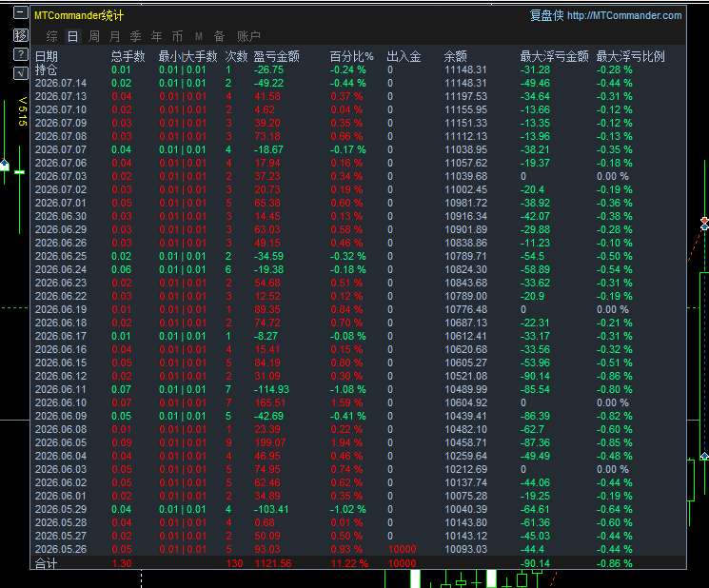The width and height of the screenshot is (709, 588).
Task: Click the 最小|大手数 column header
Action: (x=188, y=56)
